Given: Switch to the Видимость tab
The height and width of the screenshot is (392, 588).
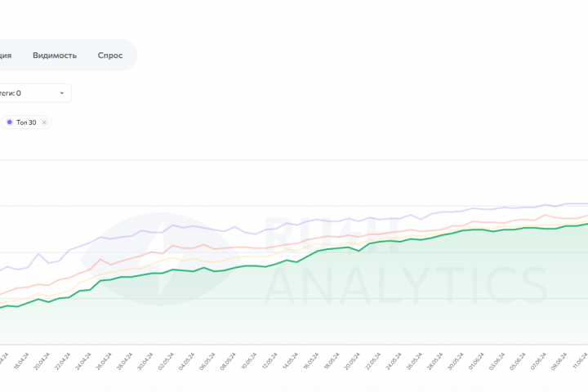Looking at the screenshot, I should pos(55,56).
